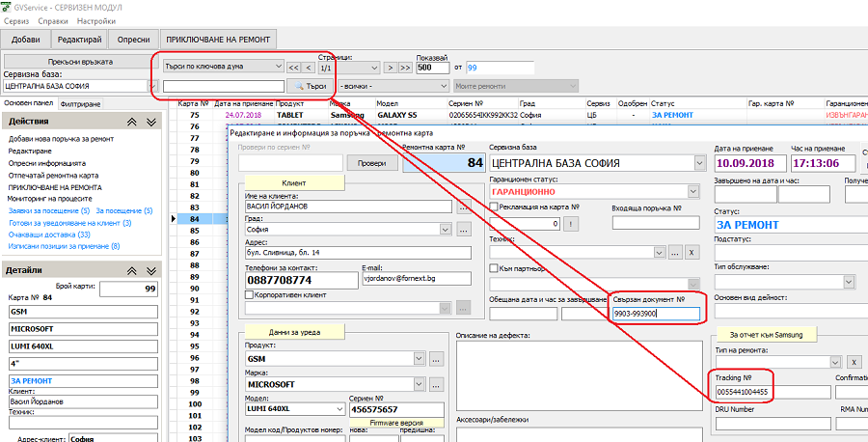868x442 pixels.
Task: Click the ellipsis button next to Град
Action: pyautogui.click(x=464, y=229)
